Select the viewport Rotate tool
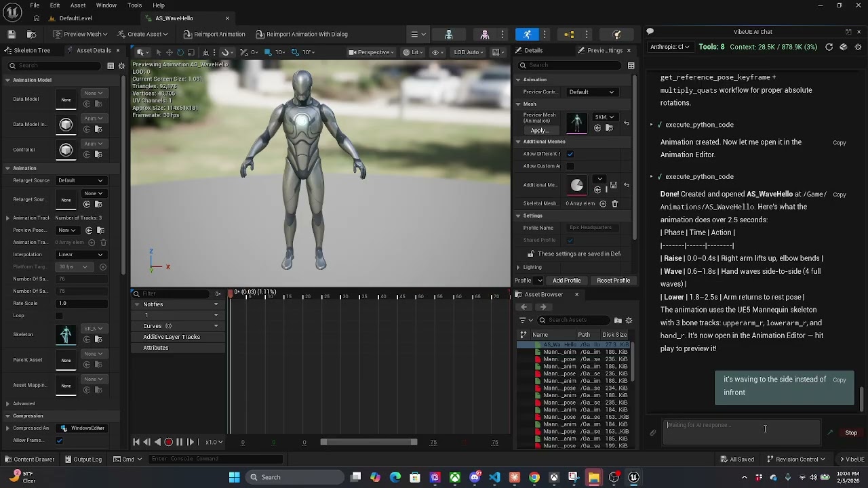This screenshot has width=868, height=488. (180, 52)
